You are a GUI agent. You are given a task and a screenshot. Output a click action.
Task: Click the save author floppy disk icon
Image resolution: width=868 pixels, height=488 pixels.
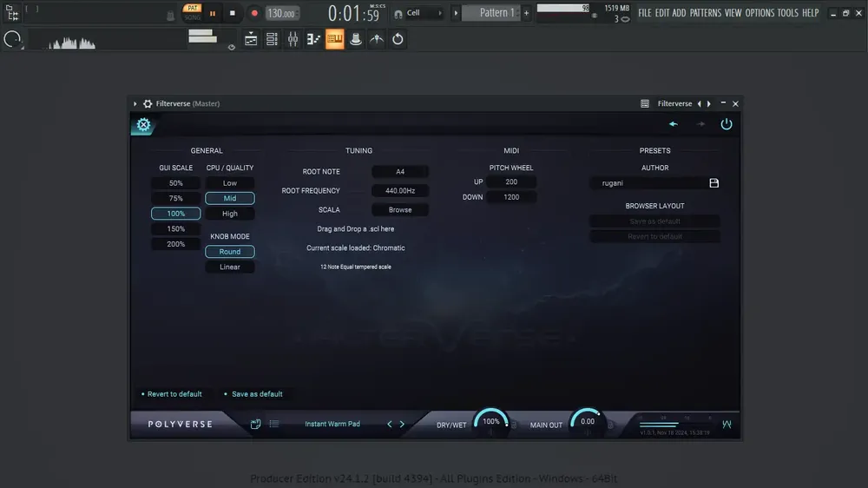tap(714, 183)
